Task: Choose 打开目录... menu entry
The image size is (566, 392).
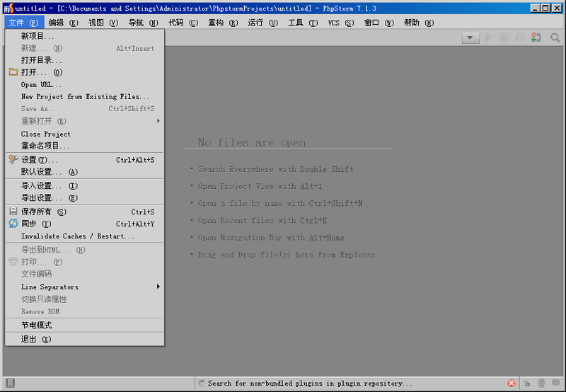Action: 85,60
